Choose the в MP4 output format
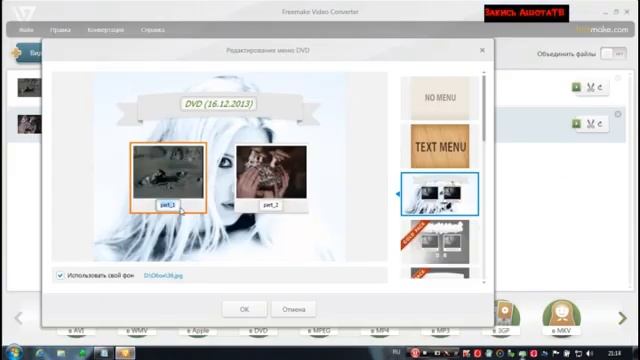 point(380,331)
